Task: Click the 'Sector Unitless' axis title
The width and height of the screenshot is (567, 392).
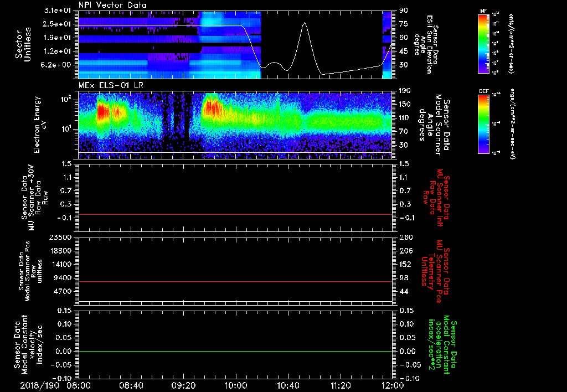Action: [23, 44]
